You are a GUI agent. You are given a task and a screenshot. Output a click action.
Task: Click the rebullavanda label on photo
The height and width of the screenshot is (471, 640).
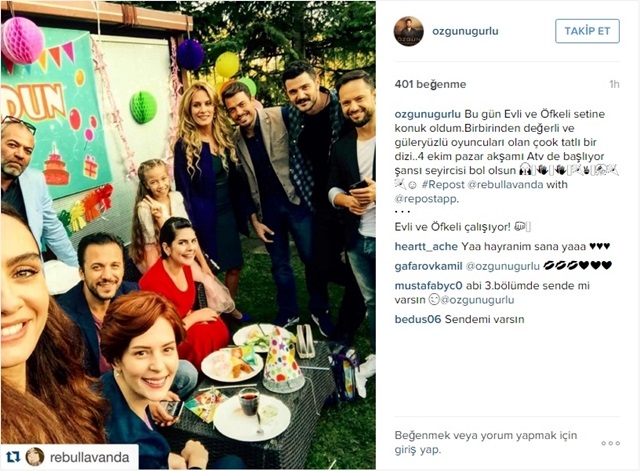(x=89, y=457)
